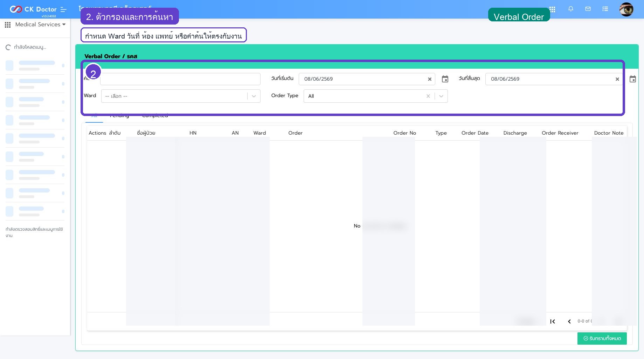The height and width of the screenshot is (359, 644).
Task: Expand Ward filter with chevron arrow
Action: pos(254,96)
